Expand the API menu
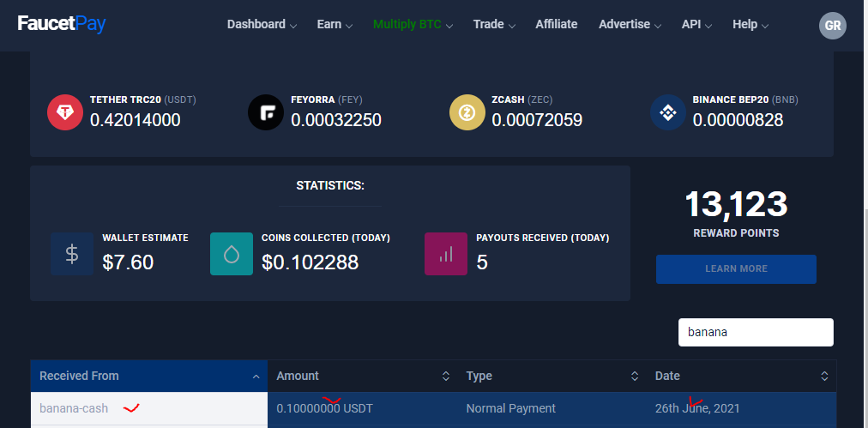This screenshot has height=428, width=868. (696, 24)
